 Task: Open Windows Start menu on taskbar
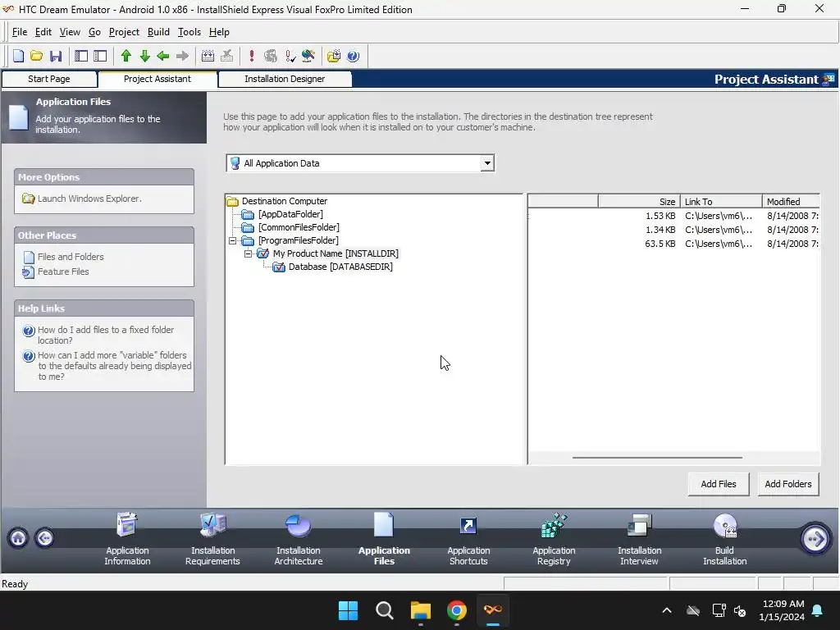click(348, 610)
